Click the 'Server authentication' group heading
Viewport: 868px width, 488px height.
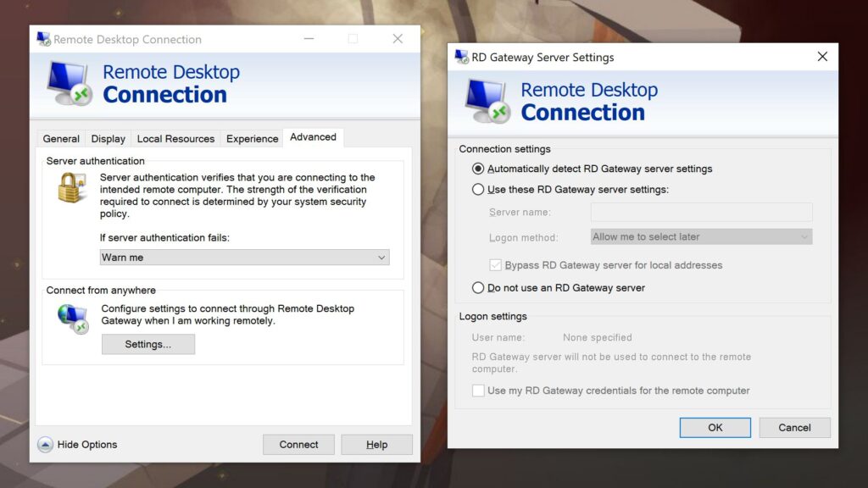pos(95,161)
